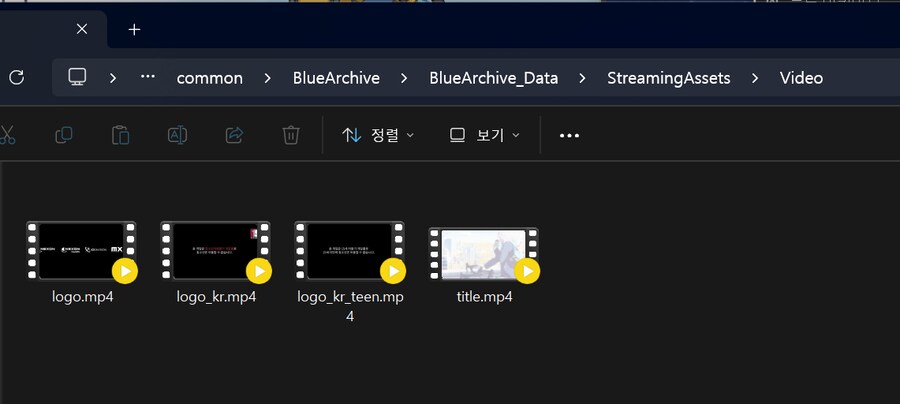Expand the chevron after StreamingAssets
Screen dimensions: 900x404
point(755,78)
